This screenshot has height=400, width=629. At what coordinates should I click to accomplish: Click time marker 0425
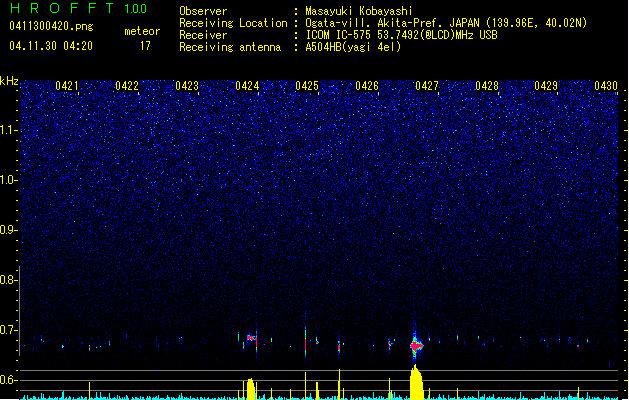307,86
